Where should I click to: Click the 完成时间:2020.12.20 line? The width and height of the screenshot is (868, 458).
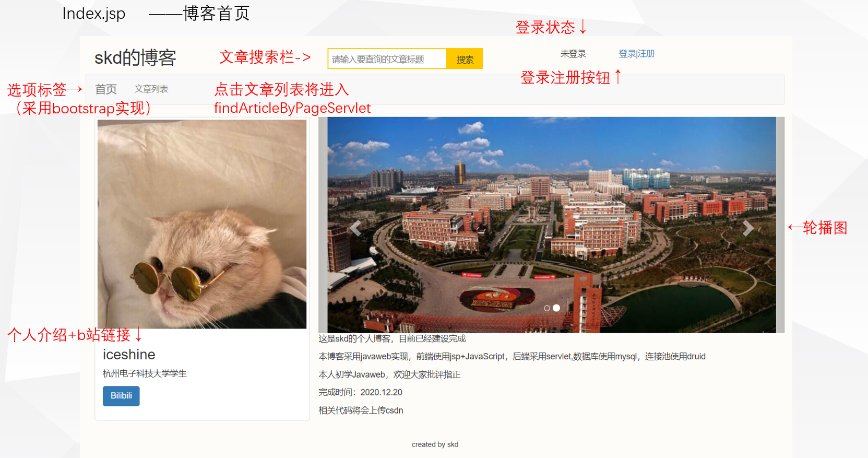click(361, 393)
